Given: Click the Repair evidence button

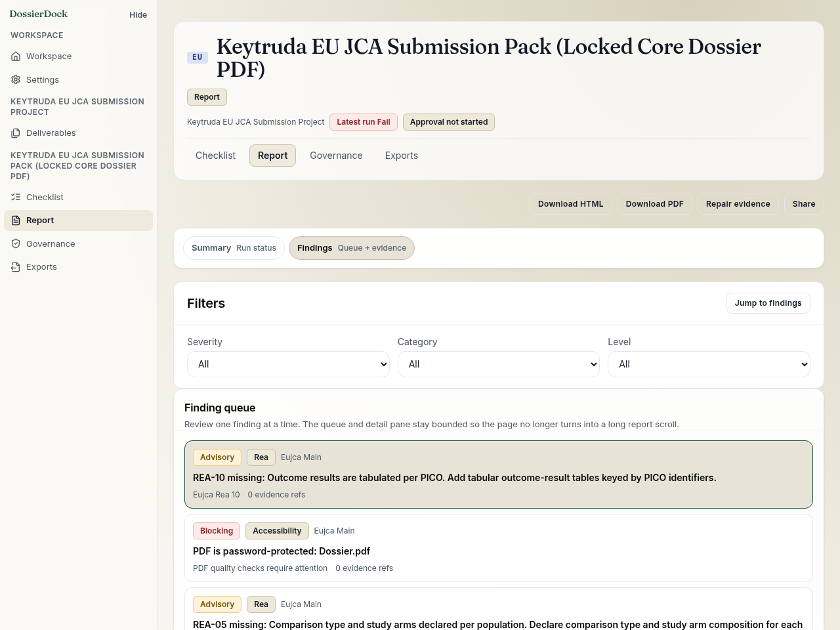Looking at the screenshot, I should point(738,204).
